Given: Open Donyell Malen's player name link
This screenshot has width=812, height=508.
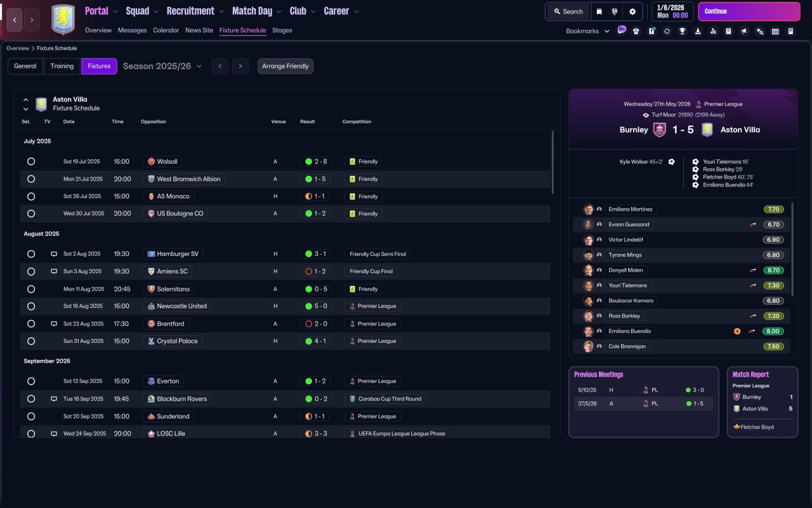Looking at the screenshot, I should point(626,270).
